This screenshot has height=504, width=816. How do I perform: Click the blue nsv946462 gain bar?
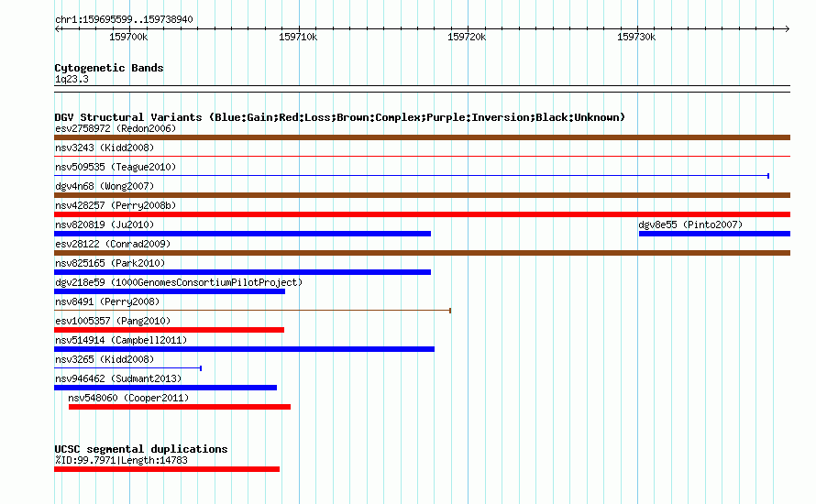pos(165,388)
